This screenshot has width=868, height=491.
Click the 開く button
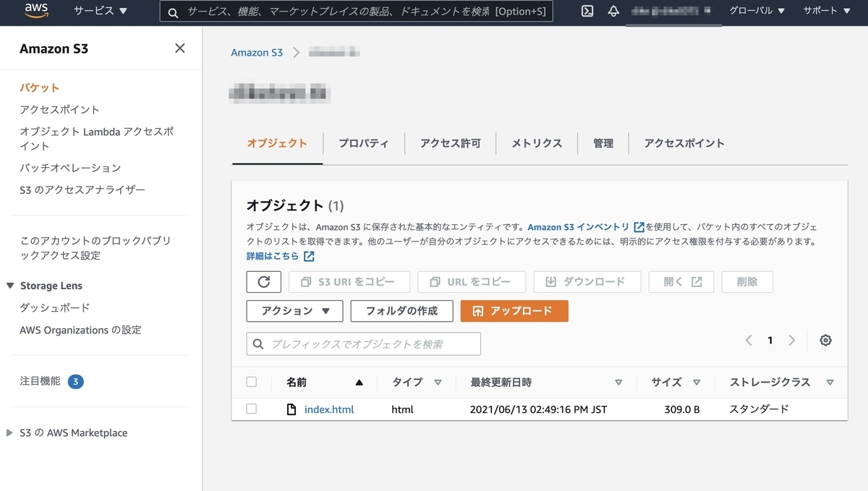[681, 282]
